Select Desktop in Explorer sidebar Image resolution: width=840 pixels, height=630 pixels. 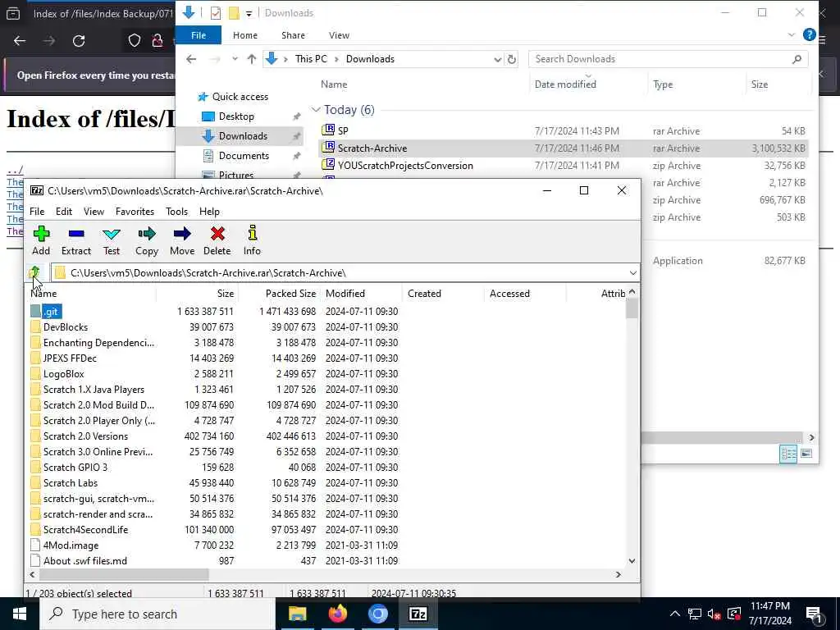(236, 116)
